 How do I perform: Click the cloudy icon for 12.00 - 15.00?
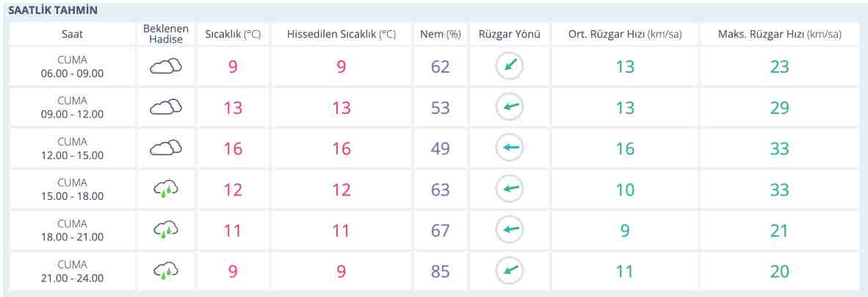point(165,148)
